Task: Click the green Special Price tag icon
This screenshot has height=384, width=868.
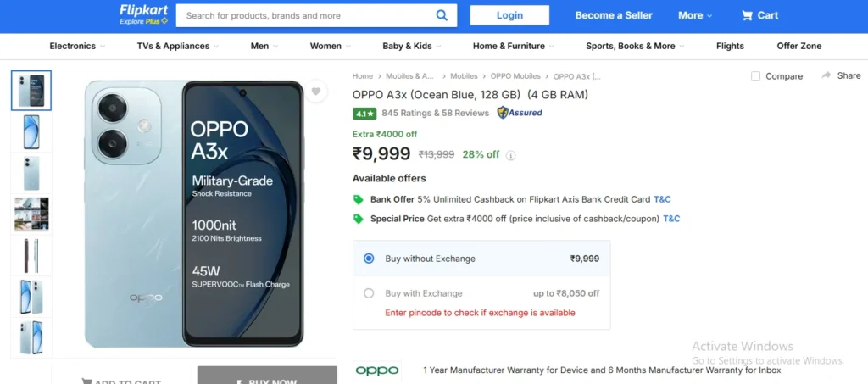Action: pyautogui.click(x=359, y=219)
